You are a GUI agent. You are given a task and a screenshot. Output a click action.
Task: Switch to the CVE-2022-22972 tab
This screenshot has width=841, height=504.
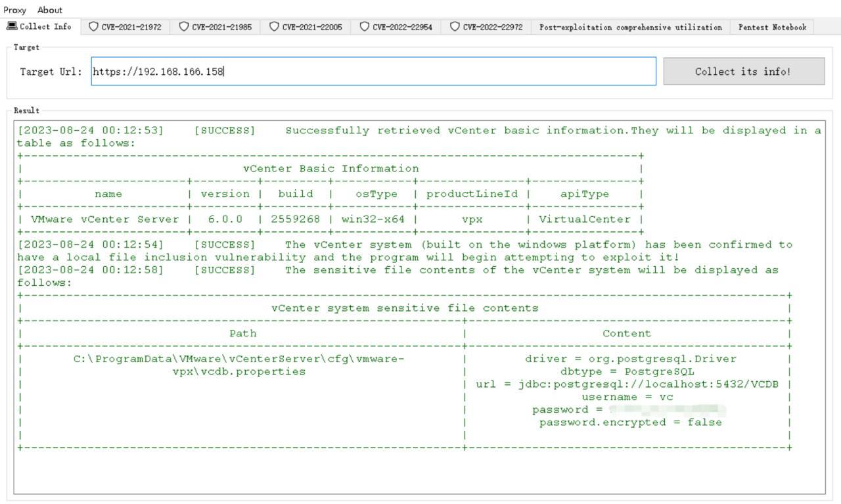(486, 27)
